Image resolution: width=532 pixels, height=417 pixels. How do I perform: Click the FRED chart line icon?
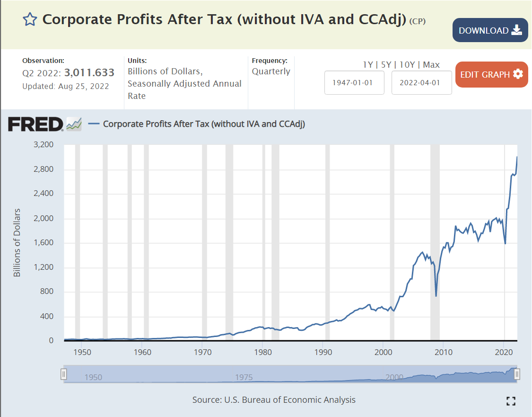74,124
